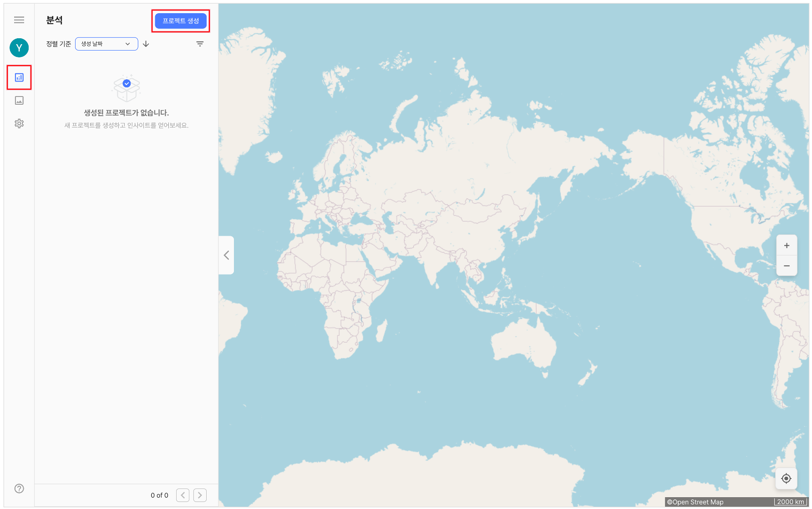Image resolution: width=812 pixels, height=509 pixels.
Task: Go to previous page of projects
Action: coord(183,495)
